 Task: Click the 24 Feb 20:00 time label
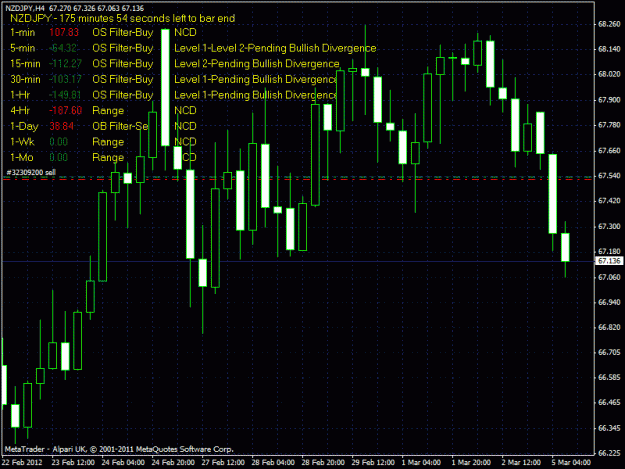click(173, 463)
